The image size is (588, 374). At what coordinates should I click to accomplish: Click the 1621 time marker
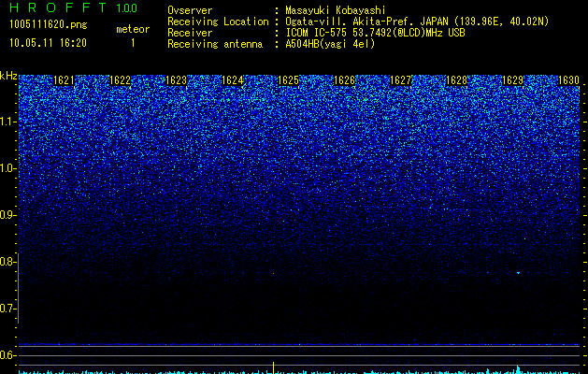[64, 80]
